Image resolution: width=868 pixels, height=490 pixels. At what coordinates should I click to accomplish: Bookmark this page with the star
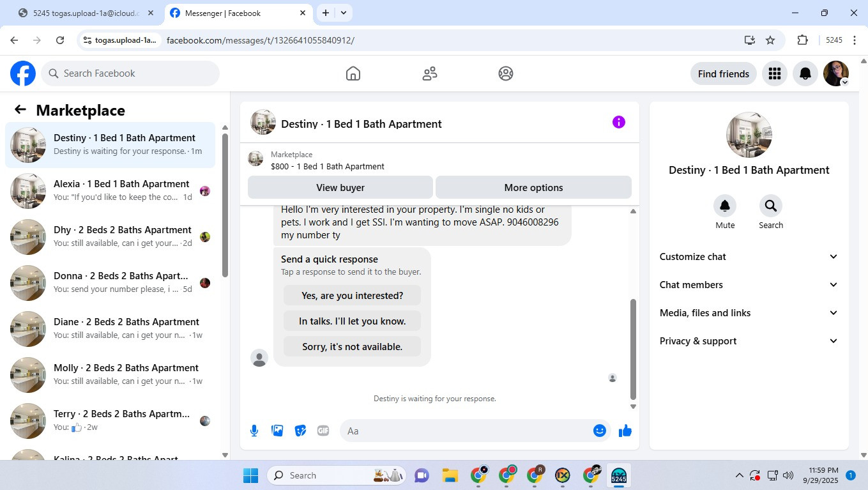point(770,40)
